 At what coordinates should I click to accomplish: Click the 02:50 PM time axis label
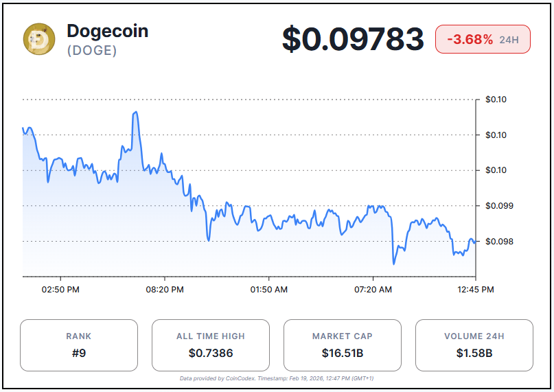click(x=60, y=290)
